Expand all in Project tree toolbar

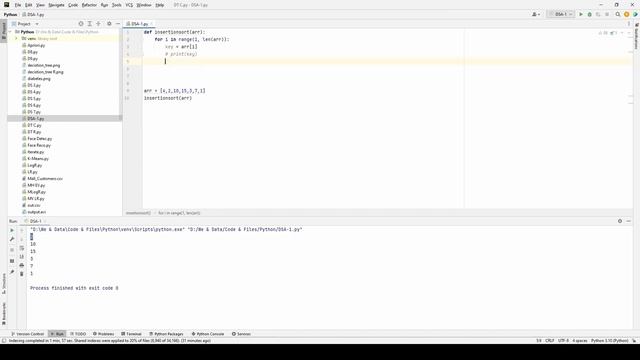coord(90,24)
